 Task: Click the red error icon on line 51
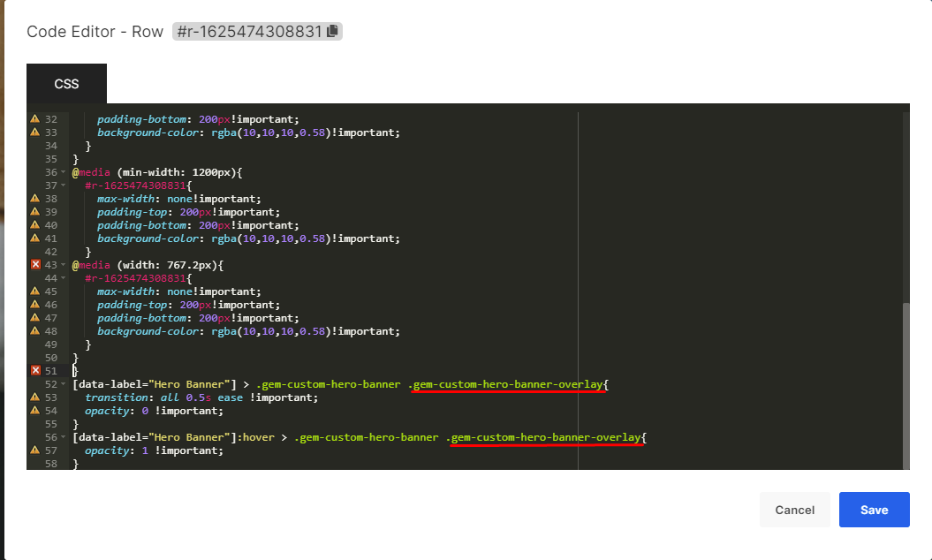(35, 370)
